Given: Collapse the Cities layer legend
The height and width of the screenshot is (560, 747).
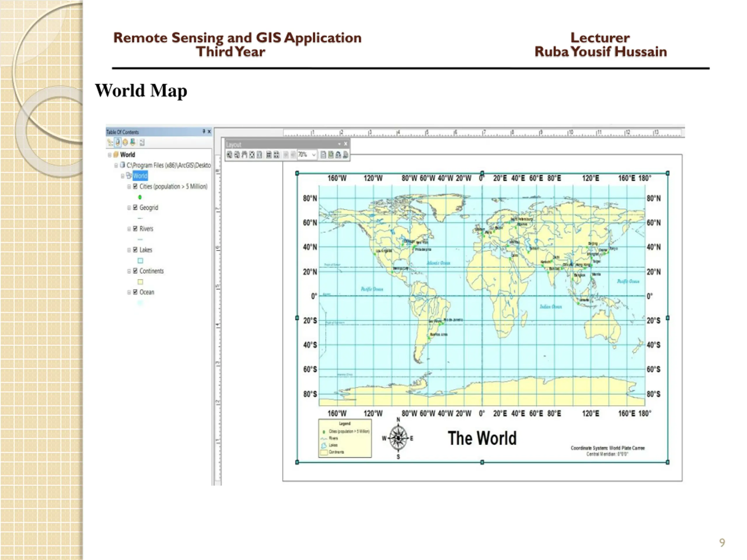Looking at the screenshot, I should [129, 187].
